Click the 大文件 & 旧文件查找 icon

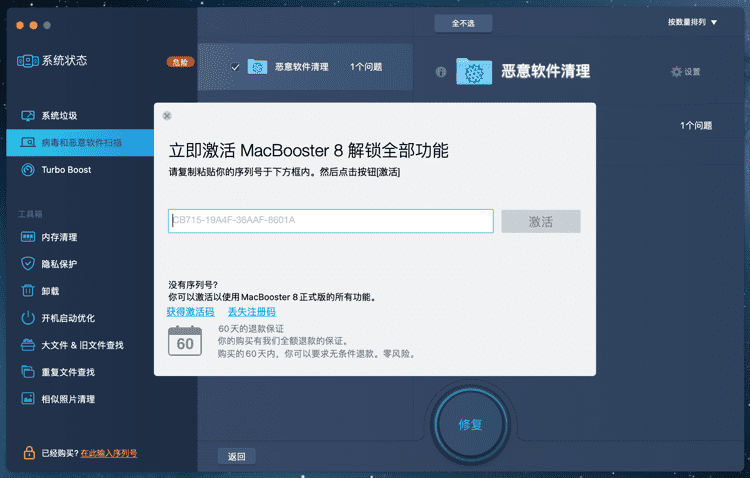coord(28,345)
